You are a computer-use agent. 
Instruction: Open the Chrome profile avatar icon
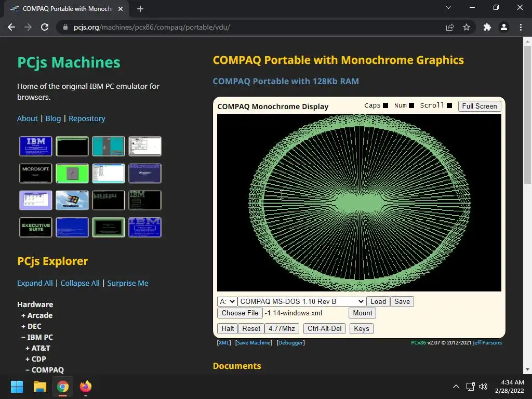coord(504,27)
